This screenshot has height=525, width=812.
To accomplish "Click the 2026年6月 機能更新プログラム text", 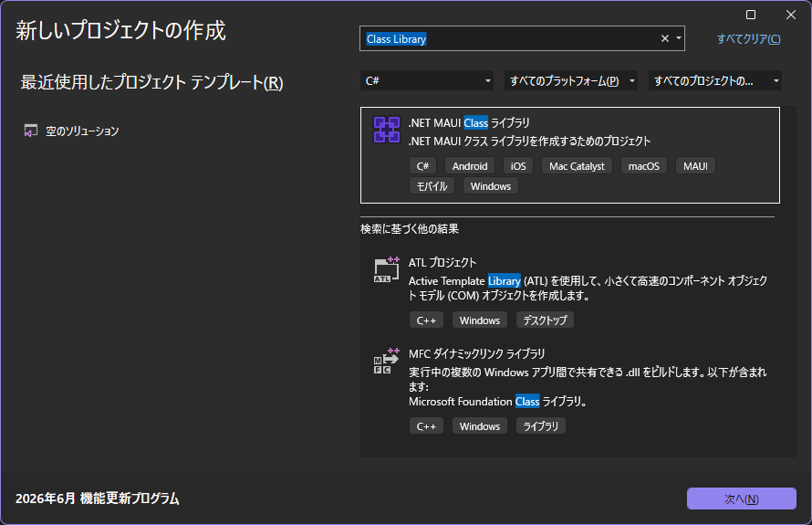I will [98, 499].
